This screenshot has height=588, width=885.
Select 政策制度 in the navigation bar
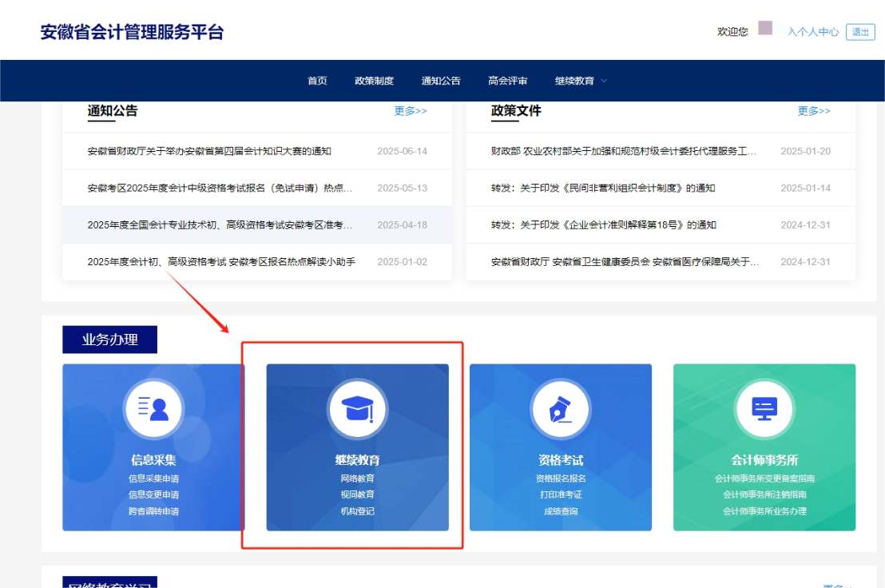(x=375, y=81)
